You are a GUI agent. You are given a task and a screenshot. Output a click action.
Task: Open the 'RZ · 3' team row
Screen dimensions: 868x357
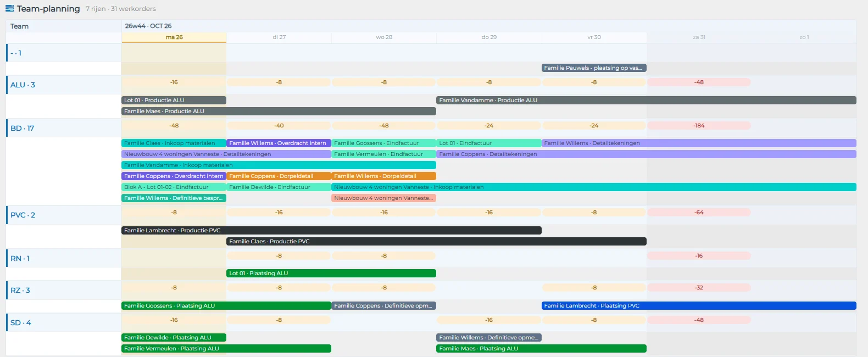pos(63,290)
